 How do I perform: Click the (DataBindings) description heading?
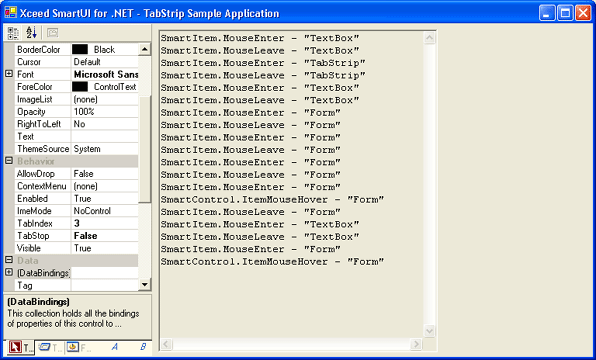point(38,302)
